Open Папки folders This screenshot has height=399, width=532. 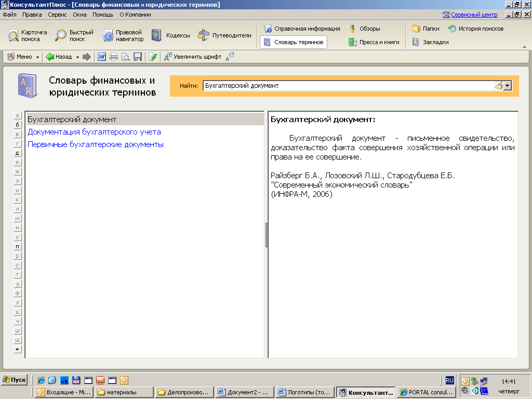pos(425,29)
